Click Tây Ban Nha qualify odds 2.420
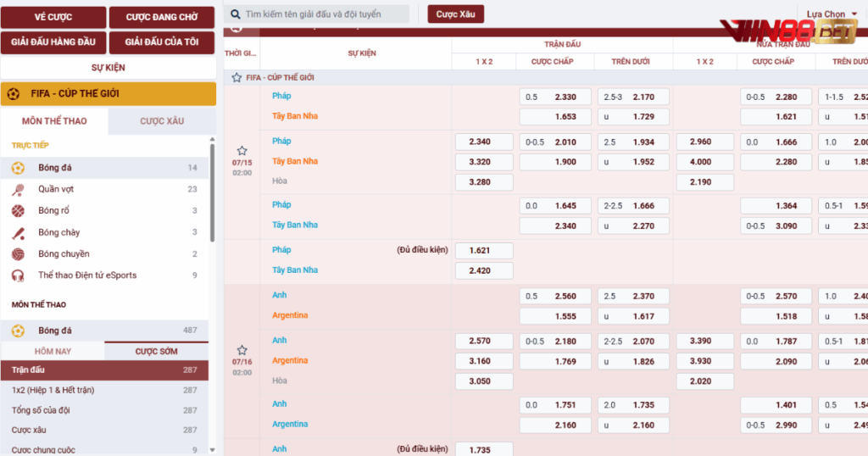 484,270
